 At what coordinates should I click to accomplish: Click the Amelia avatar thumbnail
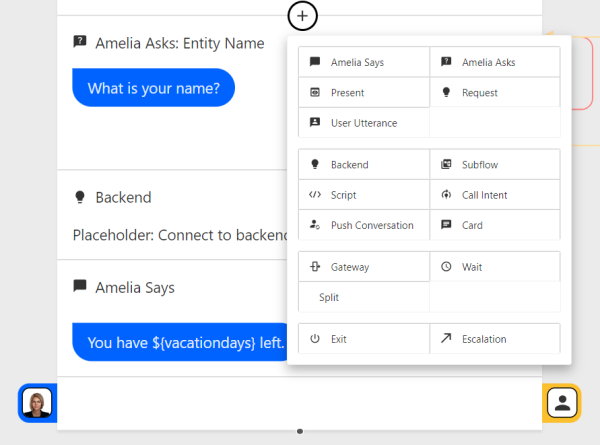[37, 403]
